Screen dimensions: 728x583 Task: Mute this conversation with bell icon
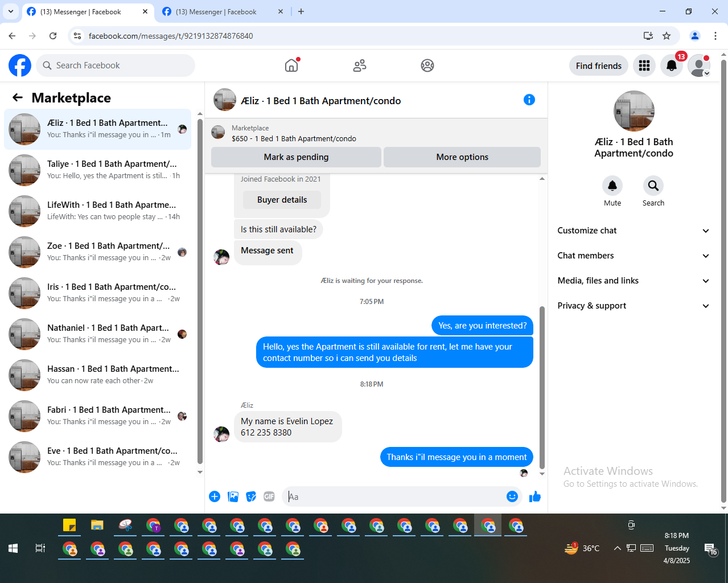(x=612, y=186)
